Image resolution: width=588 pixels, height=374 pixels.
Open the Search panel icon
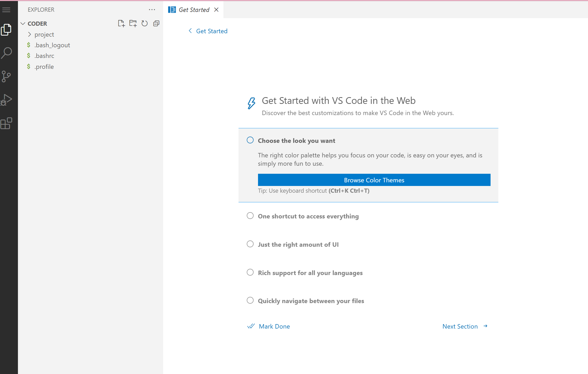[6, 53]
